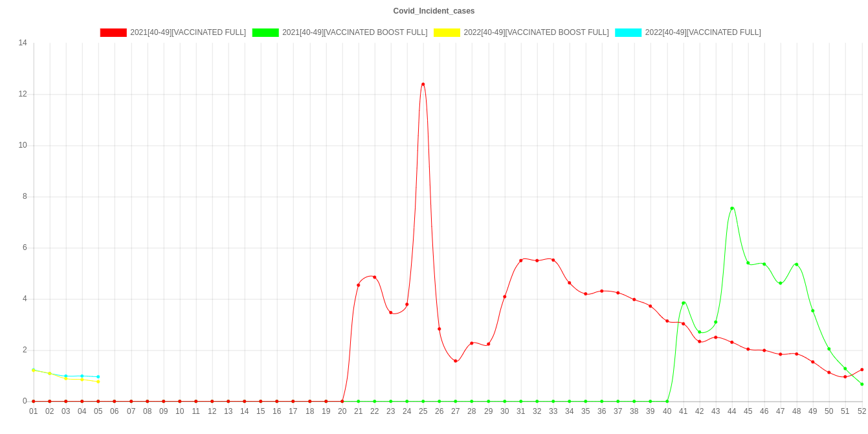Viewport: 868px width, 434px height.
Task: Click the green data point at week 41
Action: pyautogui.click(x=684, y=303)
